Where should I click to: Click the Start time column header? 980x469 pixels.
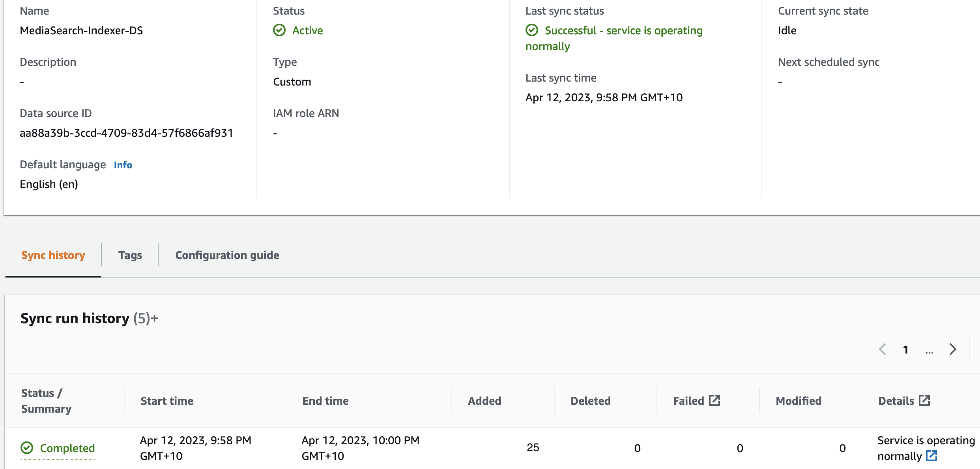(167, 401)
